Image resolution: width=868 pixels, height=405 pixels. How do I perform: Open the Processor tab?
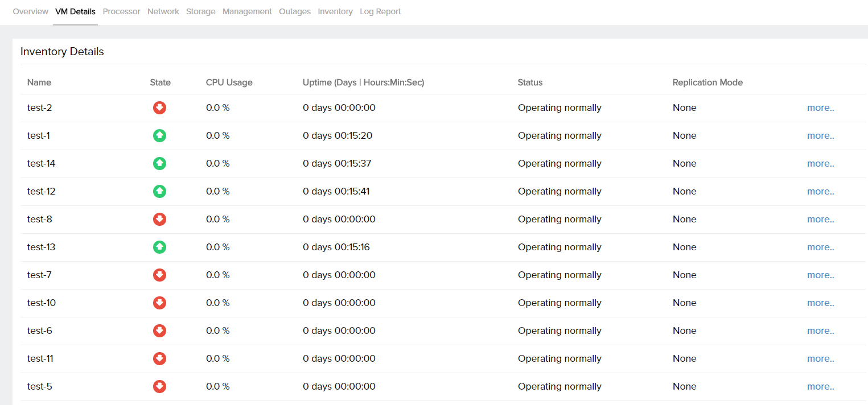121,11
